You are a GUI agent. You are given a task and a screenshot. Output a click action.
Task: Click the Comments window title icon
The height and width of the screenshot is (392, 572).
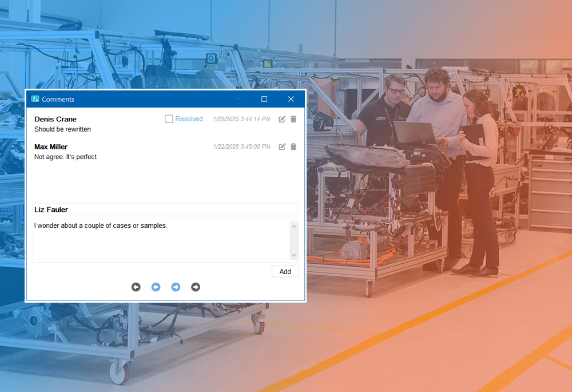click(x=35, y=99)
